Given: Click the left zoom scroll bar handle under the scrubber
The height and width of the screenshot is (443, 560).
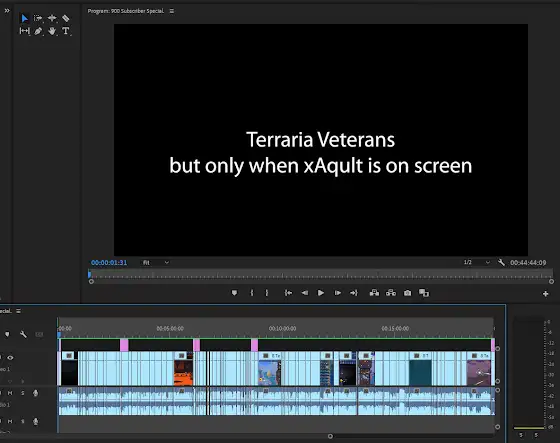Looking at the screenshot, I should (91, 282).
